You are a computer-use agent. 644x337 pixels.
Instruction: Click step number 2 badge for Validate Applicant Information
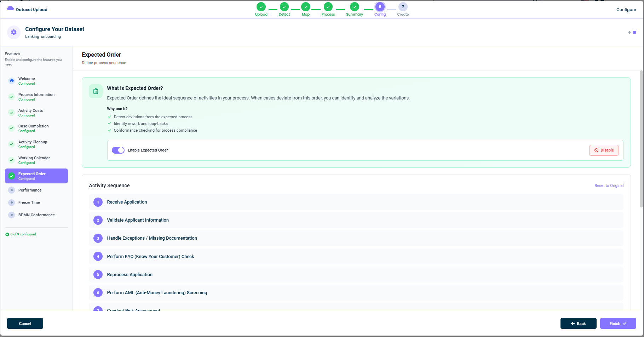tap(98, 220)
